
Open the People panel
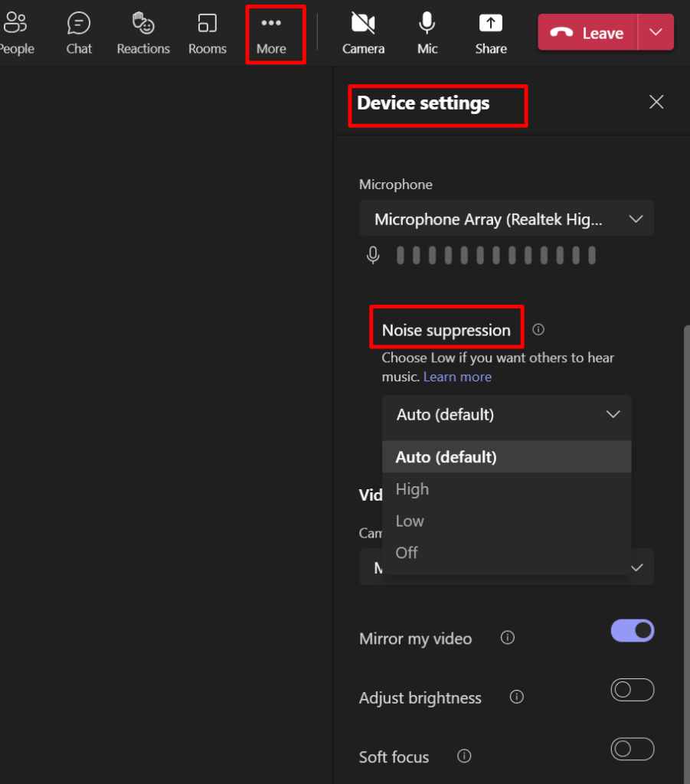(x=16, y=34)
